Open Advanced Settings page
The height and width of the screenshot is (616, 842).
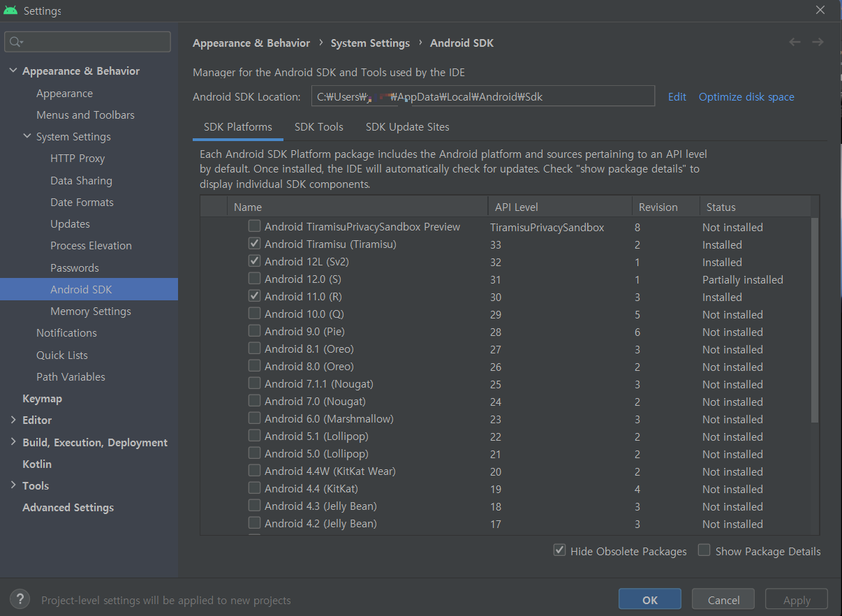68,508
